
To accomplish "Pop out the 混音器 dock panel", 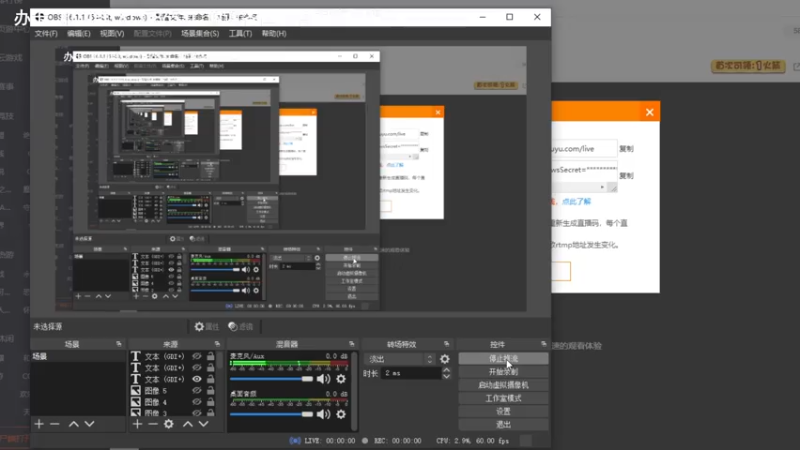I will (352, 344).
